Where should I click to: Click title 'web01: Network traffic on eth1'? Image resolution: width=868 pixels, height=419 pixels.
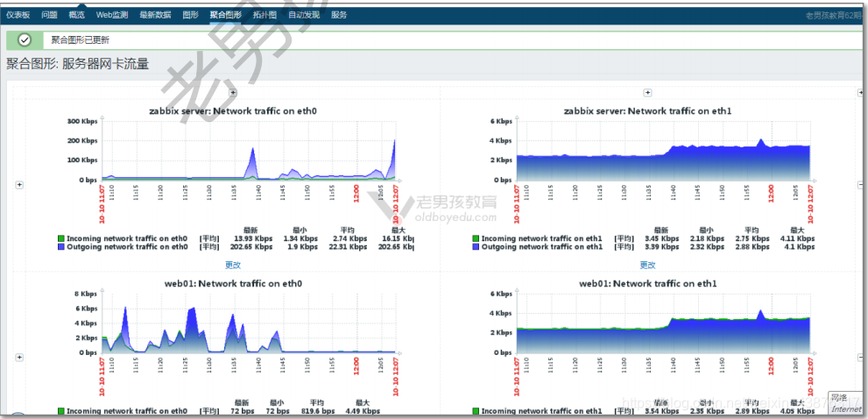click(x=647, y=283)
